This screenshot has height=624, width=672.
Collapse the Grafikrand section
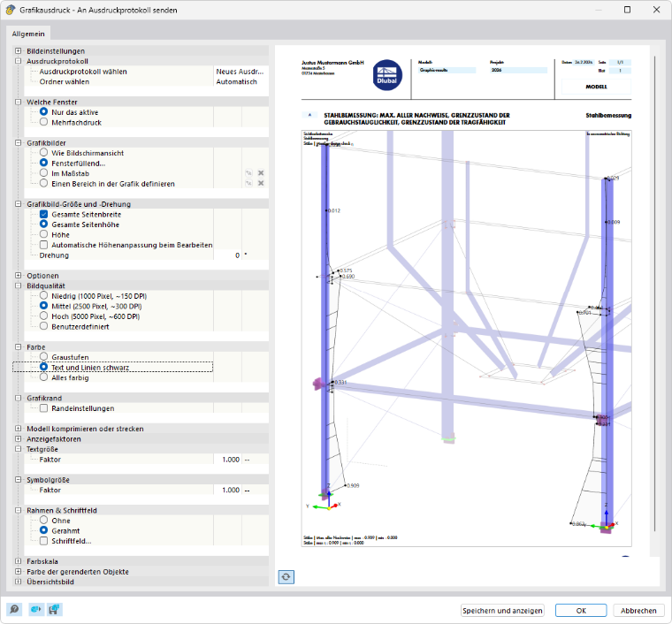click(x=18, y=398)
